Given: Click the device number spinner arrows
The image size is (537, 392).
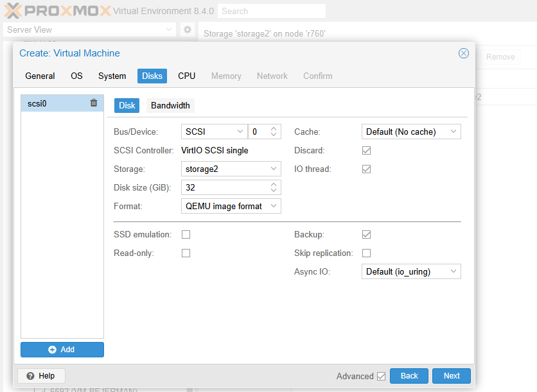Looking at the screenshot, I should [273, 132].
